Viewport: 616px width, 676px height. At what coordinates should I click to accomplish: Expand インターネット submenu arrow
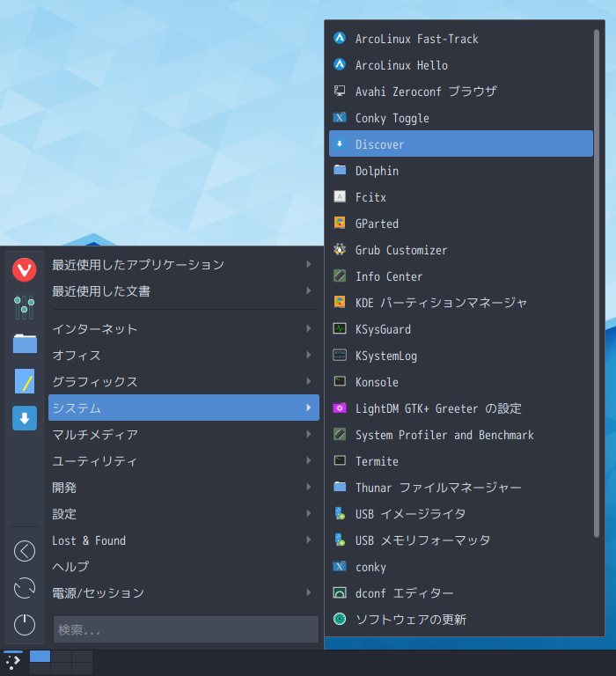pos(309,328)
